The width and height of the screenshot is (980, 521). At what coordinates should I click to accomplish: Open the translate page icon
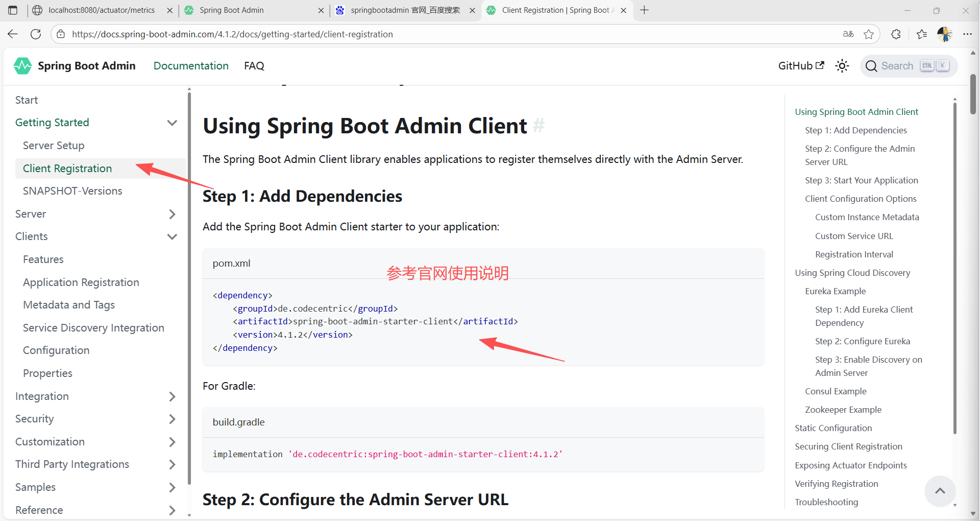(x=848, y=34)
